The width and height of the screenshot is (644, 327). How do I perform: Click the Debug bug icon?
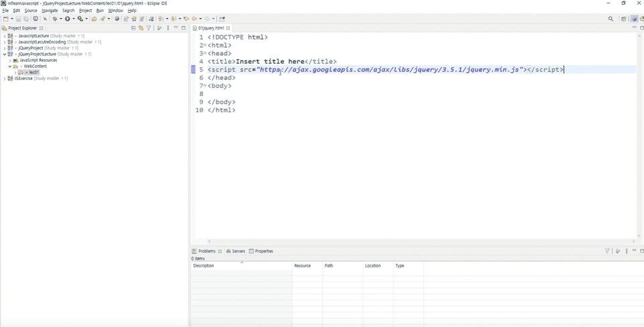coord(55,19)
